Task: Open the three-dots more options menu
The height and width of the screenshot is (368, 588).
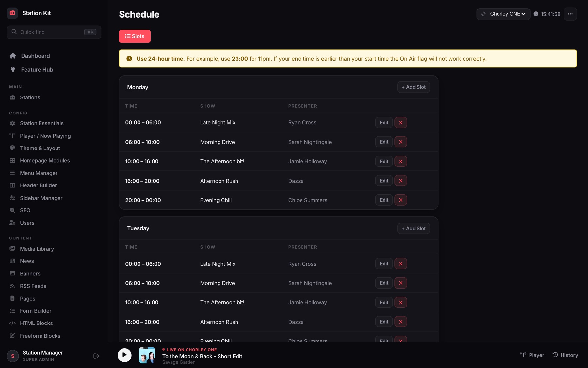Action: 570,14
